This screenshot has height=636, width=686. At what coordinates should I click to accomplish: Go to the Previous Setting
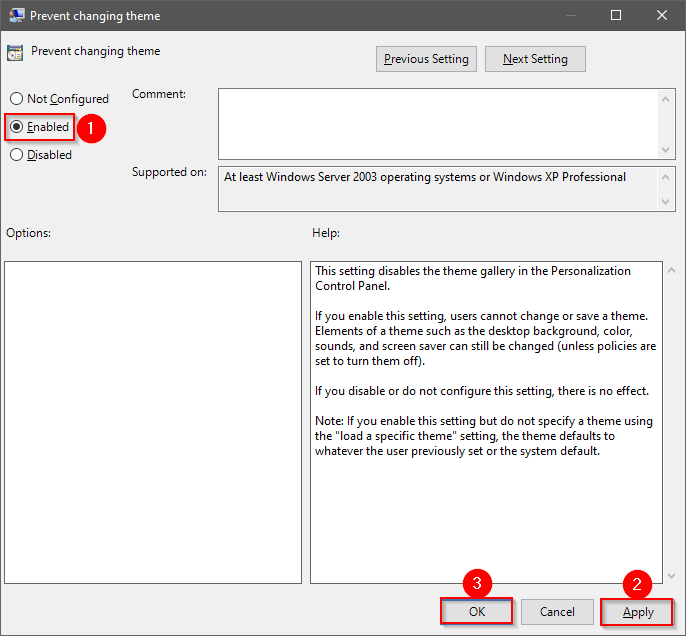pyautogui.click(x=426, y=59)
